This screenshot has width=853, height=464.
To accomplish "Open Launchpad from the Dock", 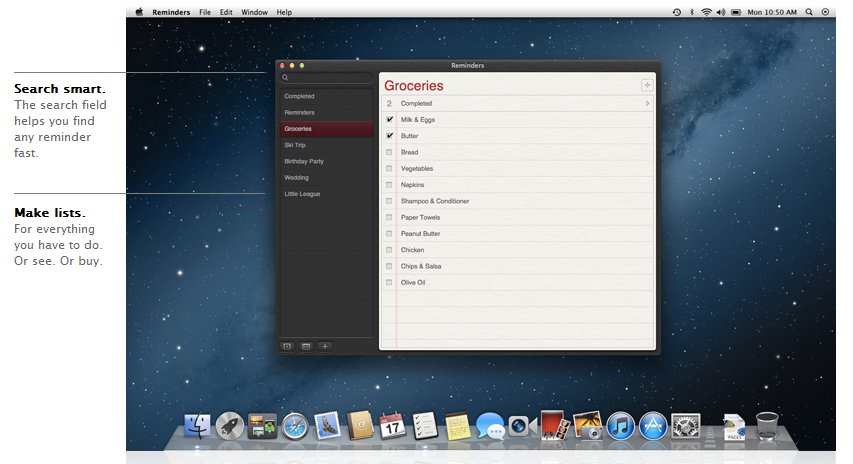I will 230,426.
